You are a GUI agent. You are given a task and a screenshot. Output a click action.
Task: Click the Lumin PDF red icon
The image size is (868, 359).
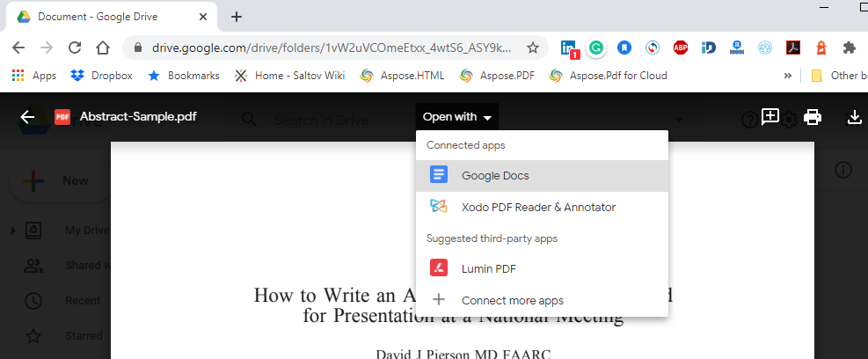[439, 268]
